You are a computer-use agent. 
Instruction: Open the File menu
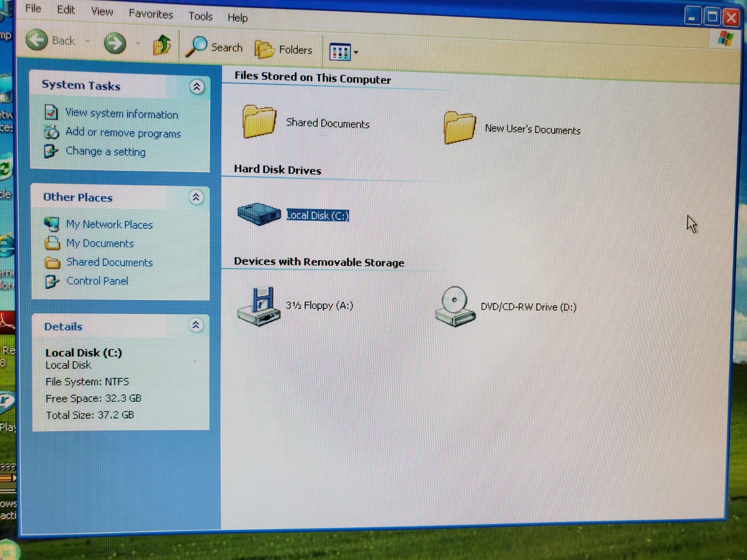[x=33, y=8]
